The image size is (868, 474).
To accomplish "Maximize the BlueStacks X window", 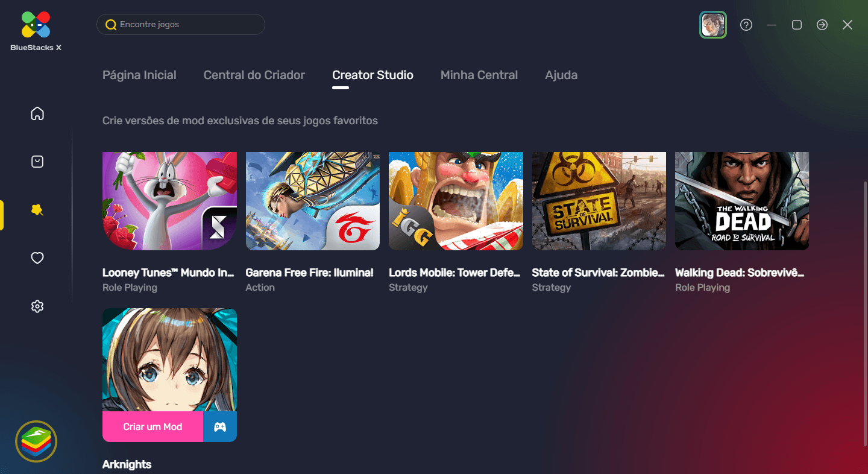I will [x=797, y=25].
